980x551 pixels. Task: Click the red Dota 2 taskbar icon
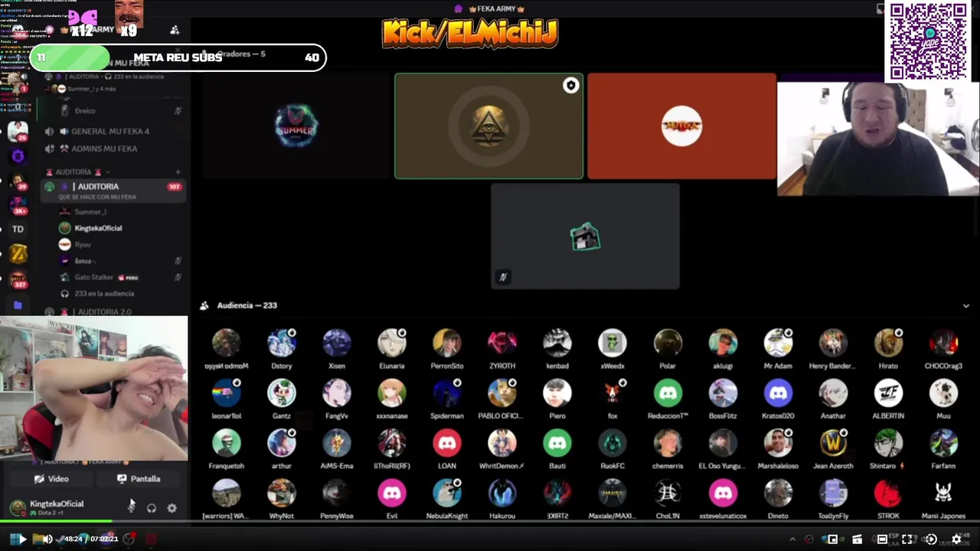152,540
